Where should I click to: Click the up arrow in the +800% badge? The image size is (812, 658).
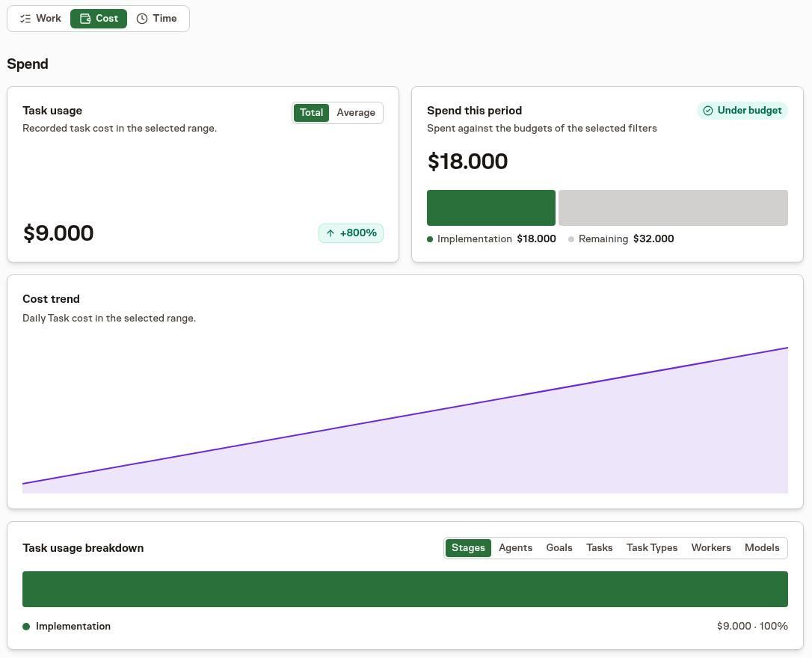(x=330, y=233)
